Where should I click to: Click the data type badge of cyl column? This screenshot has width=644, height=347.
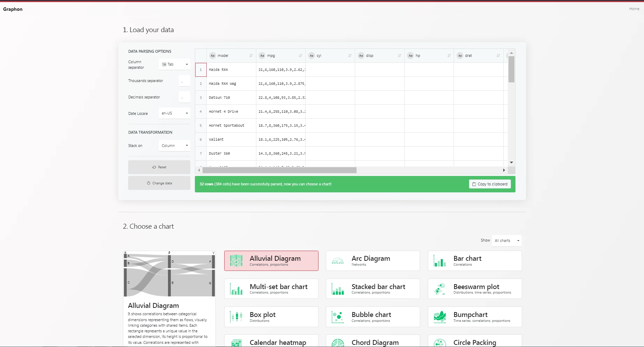(x=312, y=56)
